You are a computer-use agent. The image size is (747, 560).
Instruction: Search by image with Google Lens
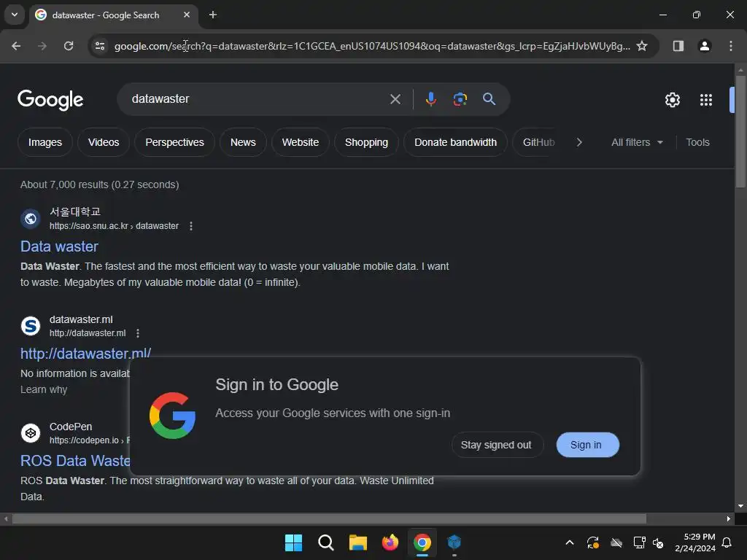click(x=460, y=99)
